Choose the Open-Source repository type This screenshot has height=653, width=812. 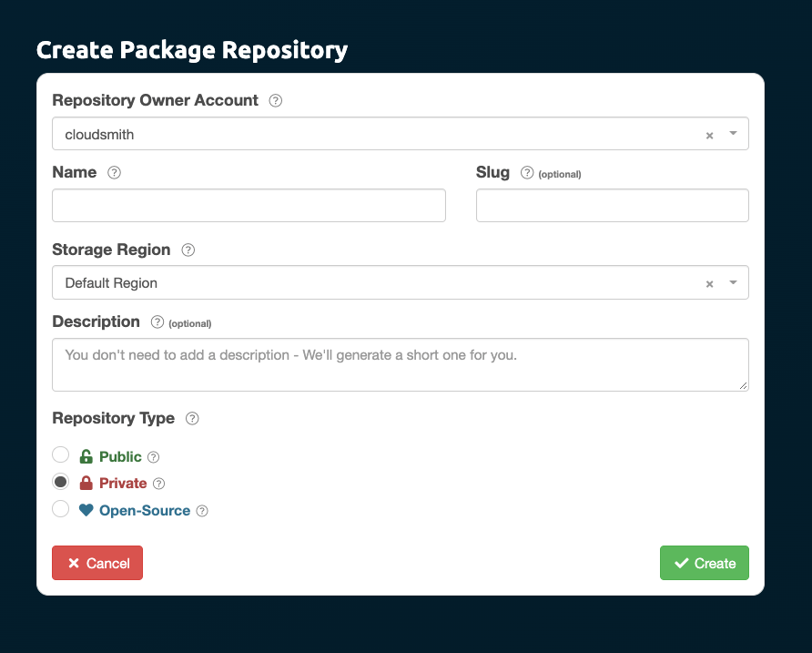tap(60, 508)
